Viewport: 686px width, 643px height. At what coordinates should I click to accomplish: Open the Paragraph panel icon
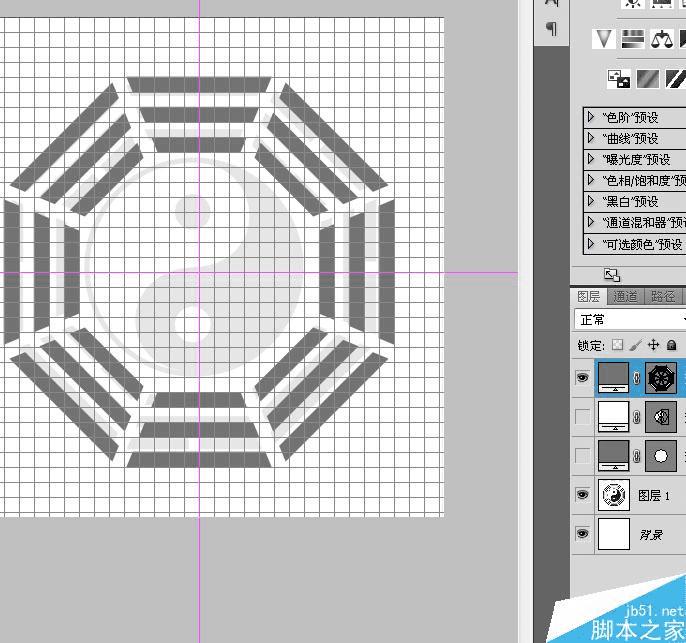(553, 29)
